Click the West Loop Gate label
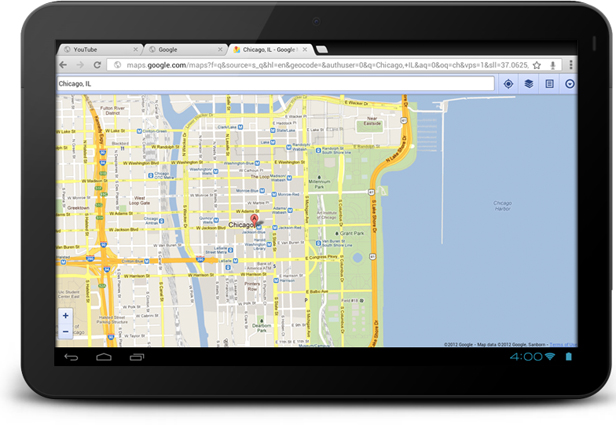 pyautogui.click(x=139, y=201)
